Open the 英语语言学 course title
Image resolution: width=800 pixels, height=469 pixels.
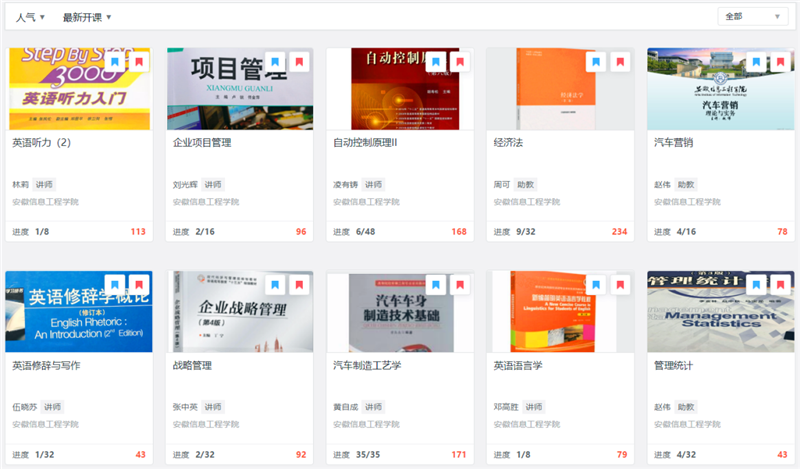coord(518,365)
